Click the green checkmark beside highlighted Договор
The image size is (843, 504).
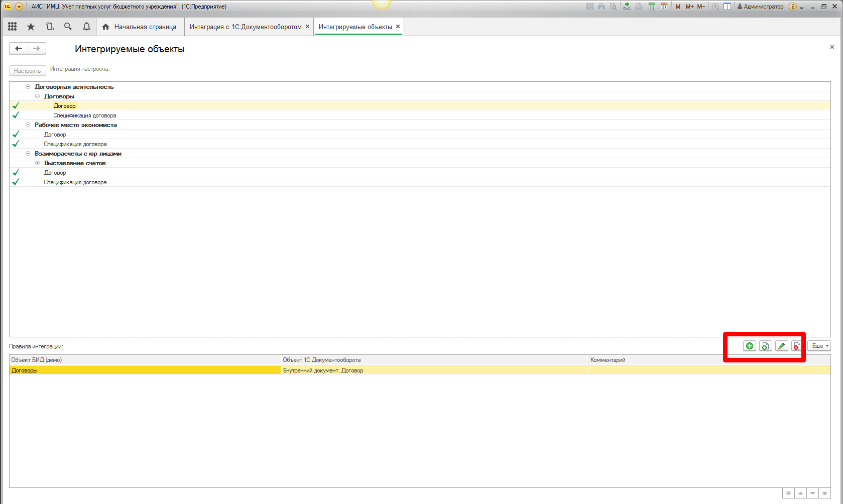[16, 106]
